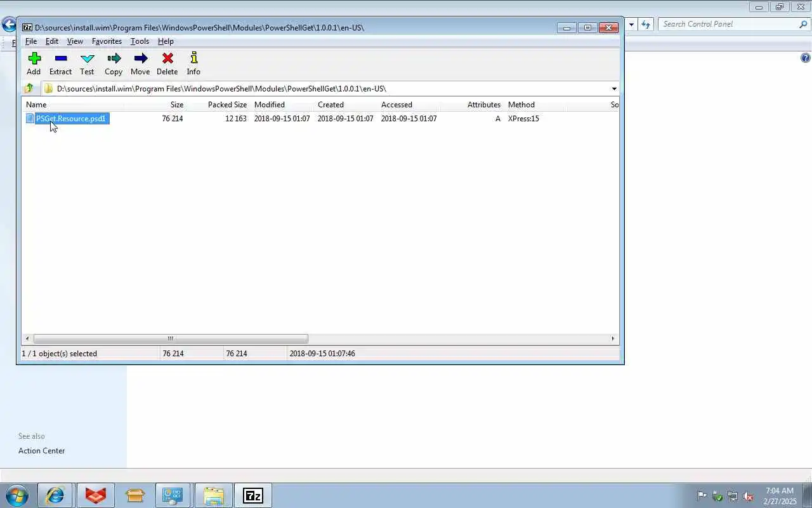This screenshot has width=812, height=508.
Task: Click the 76 214 file size value
Action: coord(173,119)
